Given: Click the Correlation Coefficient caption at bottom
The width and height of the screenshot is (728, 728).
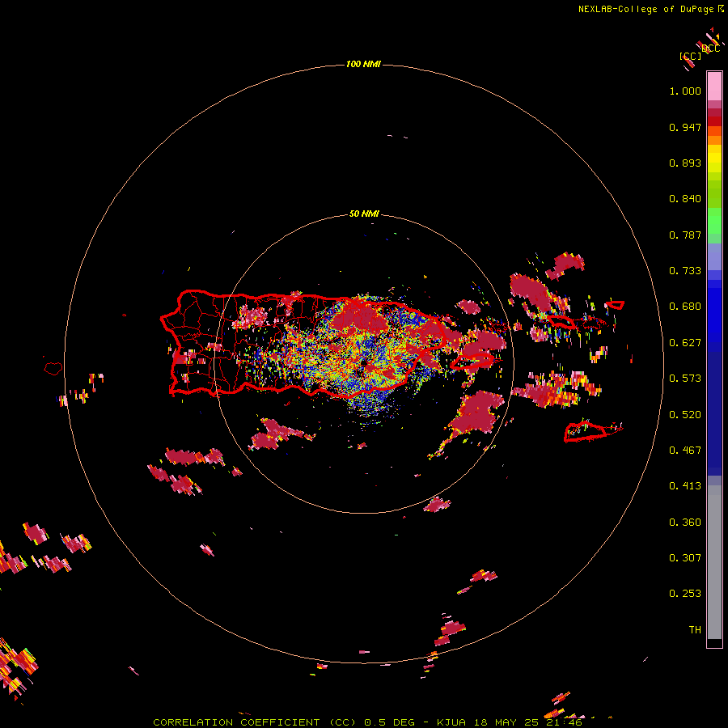Looking at the screenshot, I should pos(366,722).
